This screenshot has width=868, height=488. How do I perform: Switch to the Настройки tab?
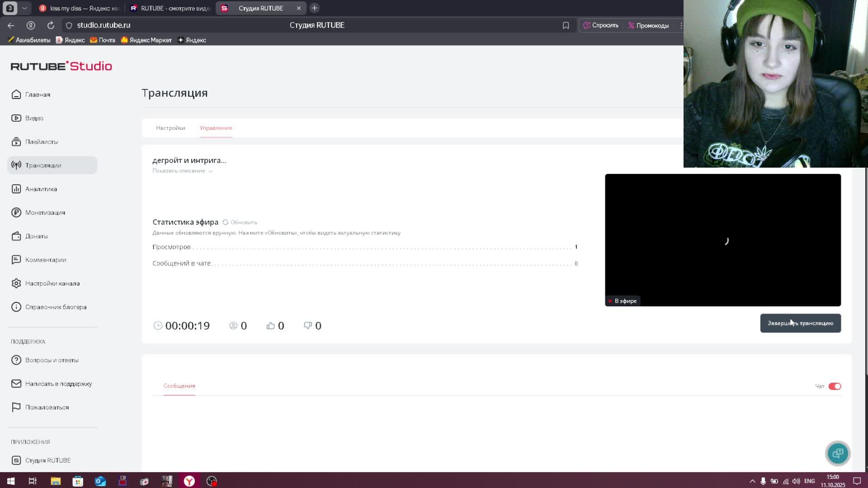click(170, 128)
